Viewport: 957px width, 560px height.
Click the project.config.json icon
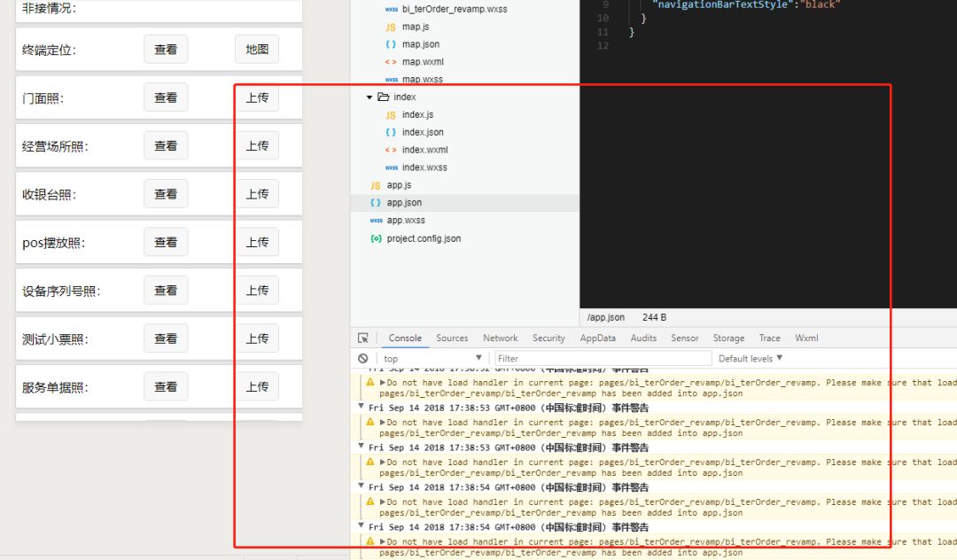(x=376, y=238)
